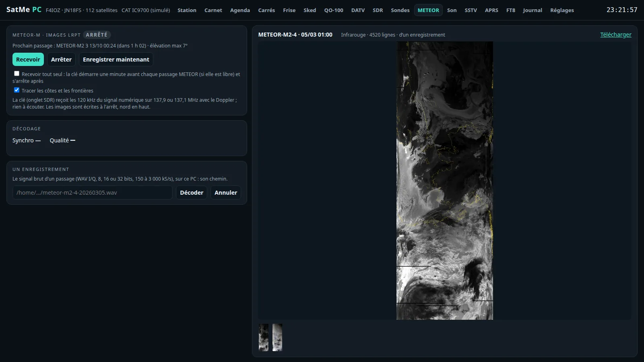Open the Carrés tab
The width and height of the screenshot is (644, 362).
[266, 10]
